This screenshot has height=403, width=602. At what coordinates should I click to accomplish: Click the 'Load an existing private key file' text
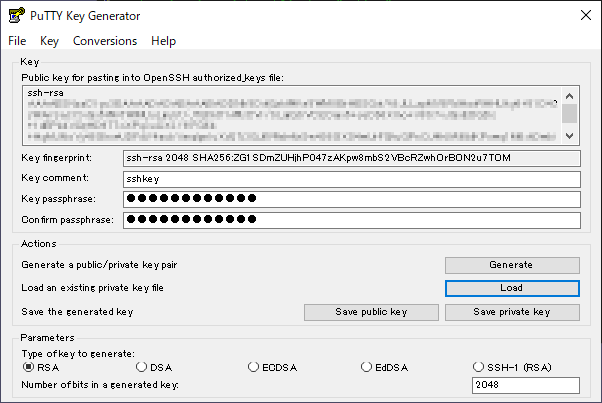pos(93,288)
